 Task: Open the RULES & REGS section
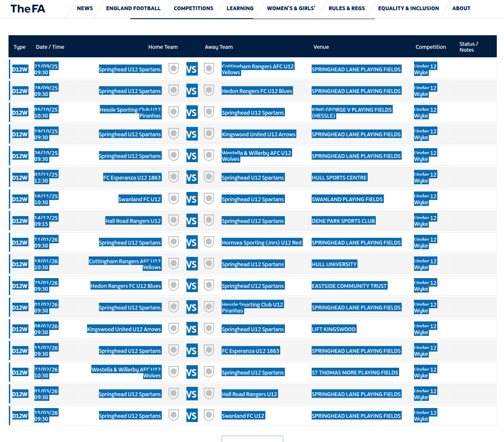347,8
